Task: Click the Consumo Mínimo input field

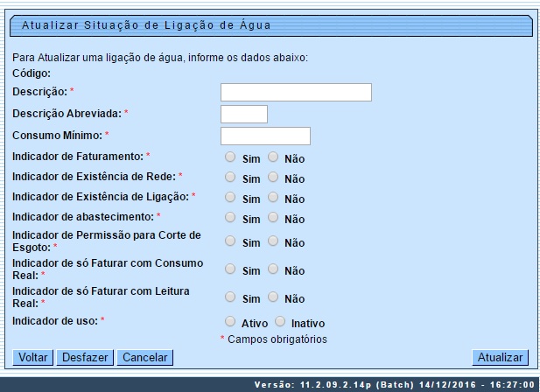Action: [x=265, y=136]
